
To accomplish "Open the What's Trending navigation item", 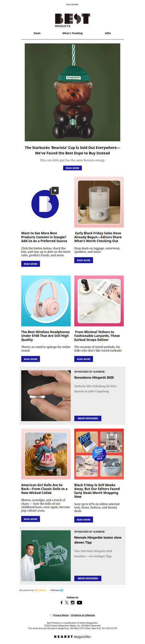I will click(x=72, y=33).
